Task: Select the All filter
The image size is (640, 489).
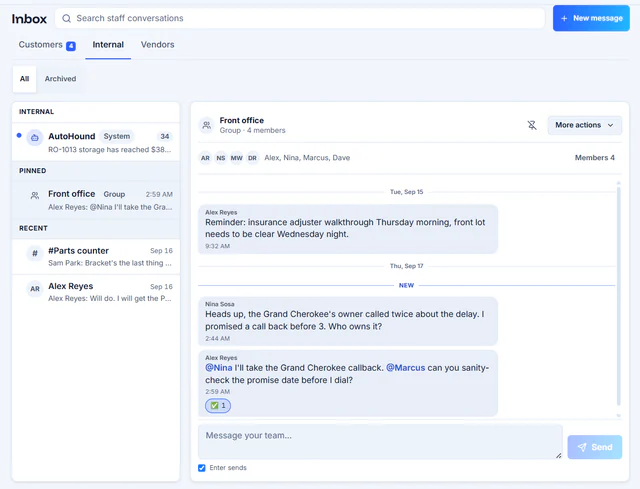Action: click(x=24, y=79)
